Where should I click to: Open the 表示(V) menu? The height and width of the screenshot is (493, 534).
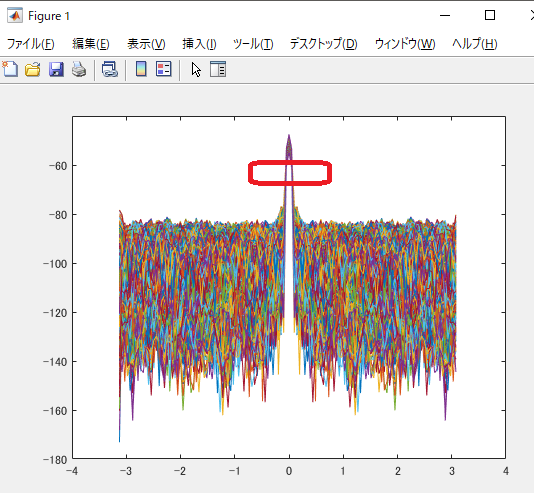146,44
